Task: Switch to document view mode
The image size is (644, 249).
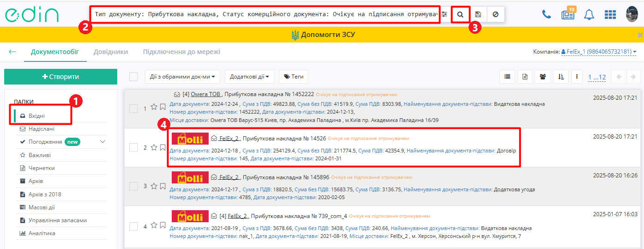Action: coord(525,77)
